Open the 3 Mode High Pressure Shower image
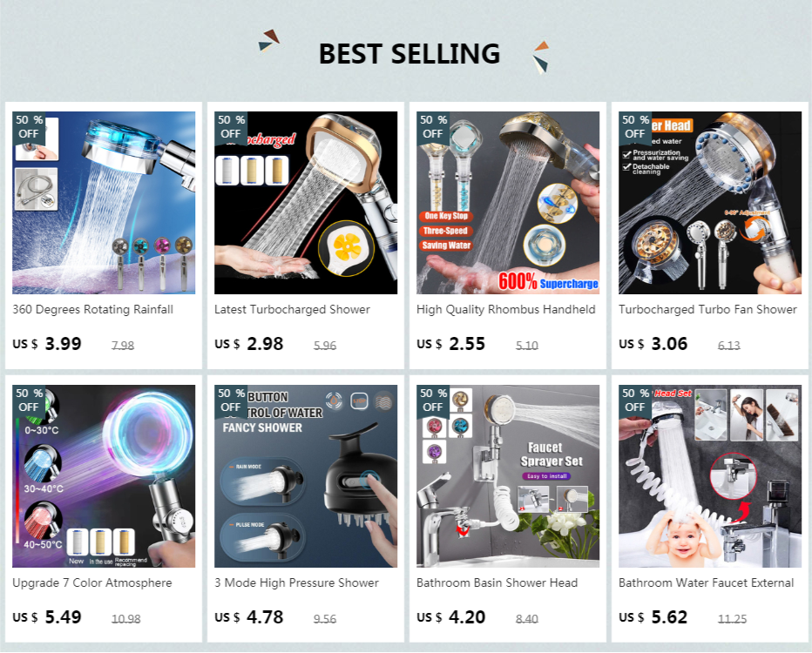This screenshot has width=812, height=653. point(306,476)
